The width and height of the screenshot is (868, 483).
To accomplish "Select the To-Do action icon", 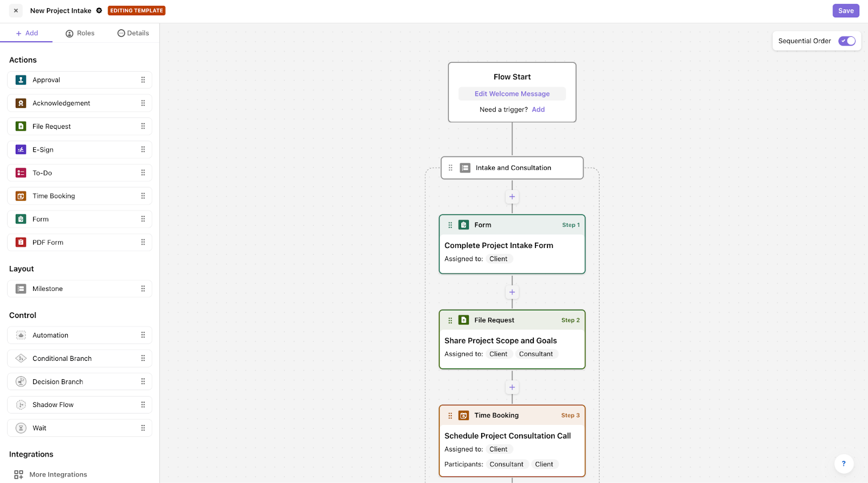I will [x=20, y=173].
